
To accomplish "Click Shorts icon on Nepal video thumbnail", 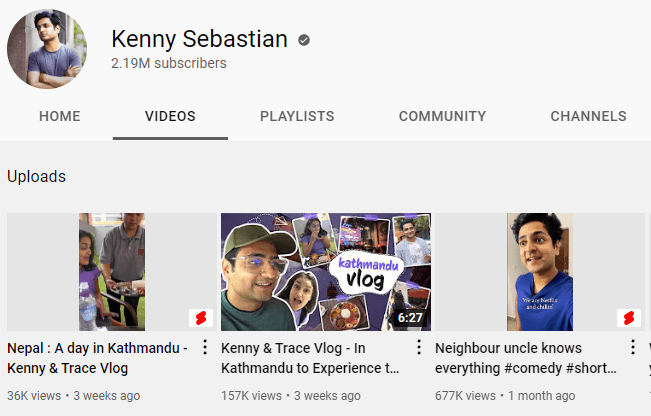I will click(x=201, y=318).
